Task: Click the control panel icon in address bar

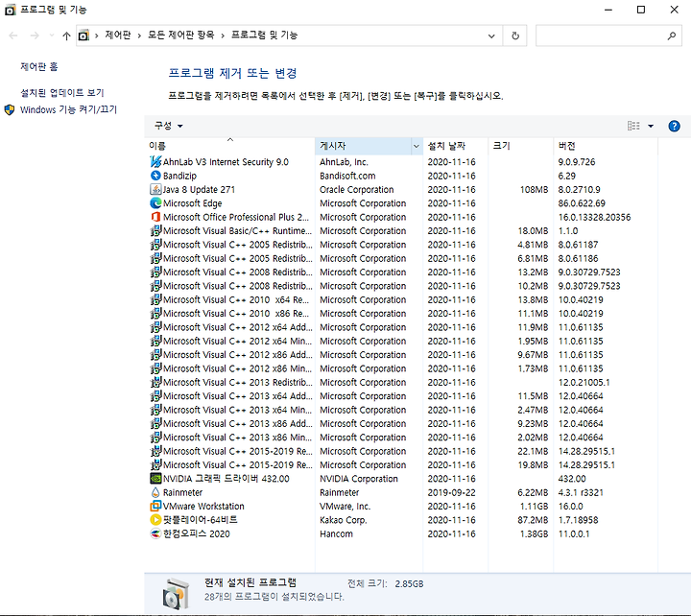Action: (x=83, y=36)
